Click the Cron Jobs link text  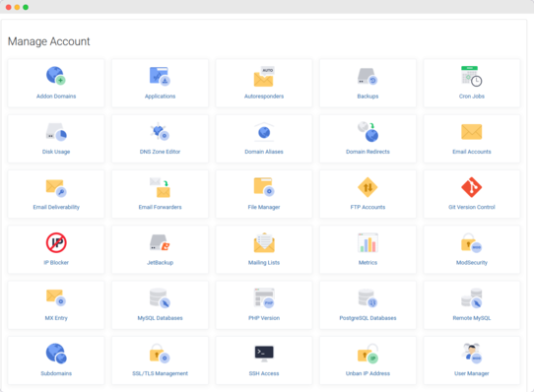(472, 97)
